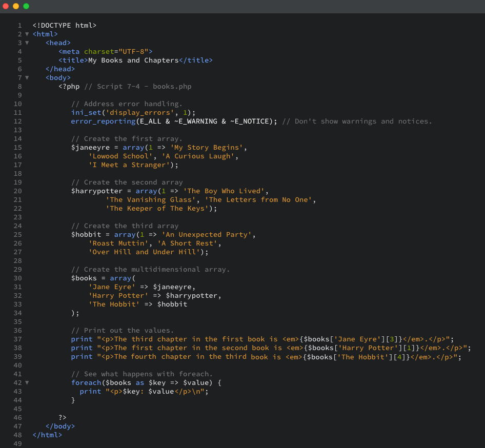Click the 'A Curious Laugh' string
This screenshot has height=448, width=485.
pos(198,156)
